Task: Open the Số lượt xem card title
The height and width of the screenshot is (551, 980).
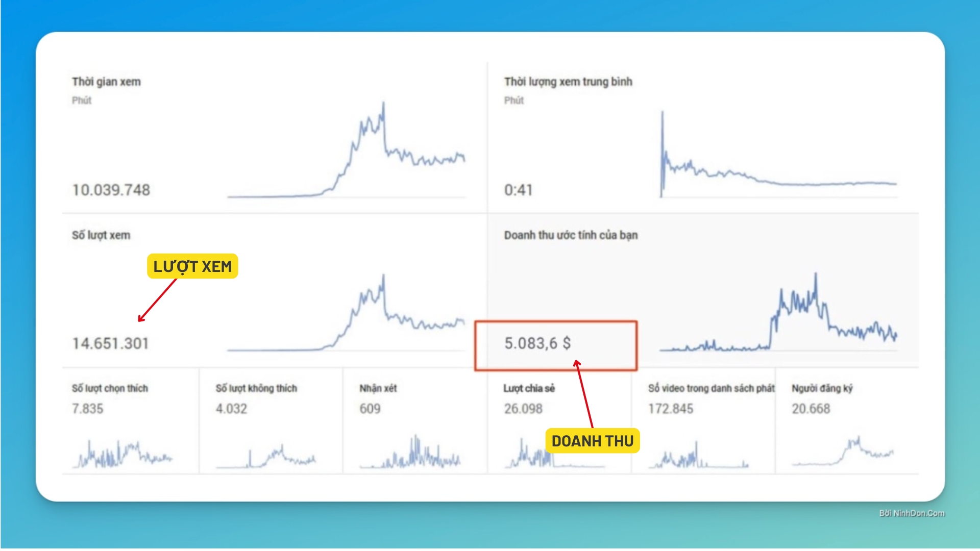Action: pos(101,235)
